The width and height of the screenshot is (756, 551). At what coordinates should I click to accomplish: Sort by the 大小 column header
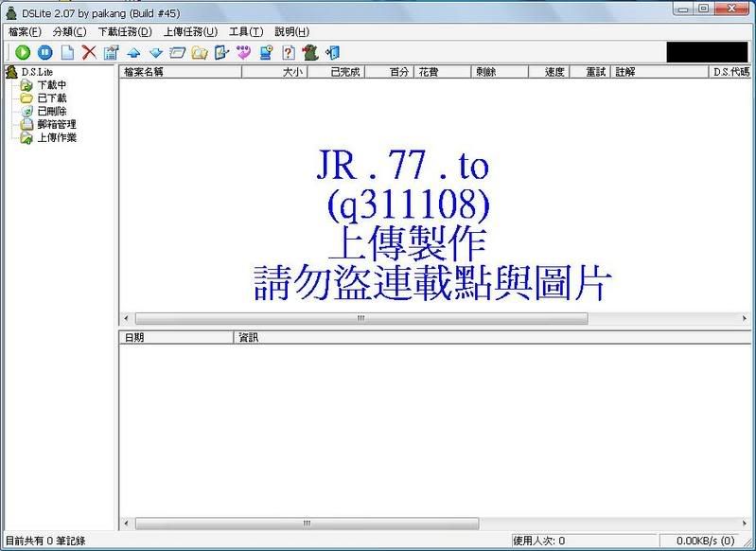pyautogui.click(x=274, y=72)
